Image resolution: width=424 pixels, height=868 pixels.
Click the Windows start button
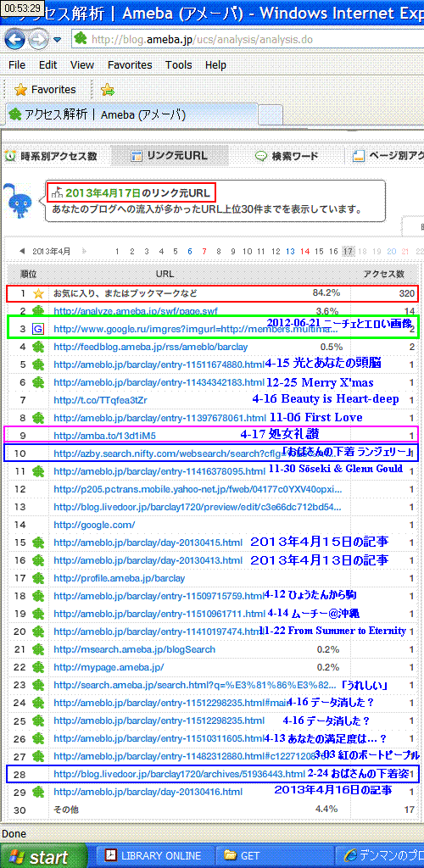42,855
